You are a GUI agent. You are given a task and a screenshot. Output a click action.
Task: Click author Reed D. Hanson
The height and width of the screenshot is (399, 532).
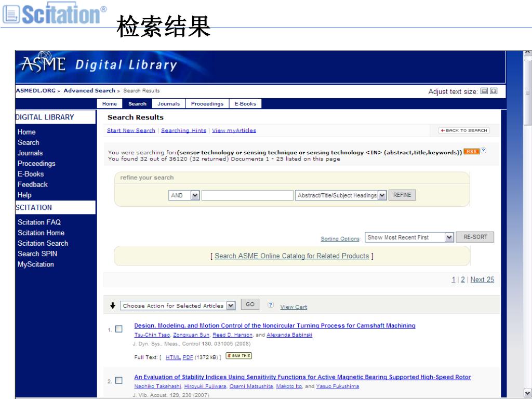(x=232, y=335)
